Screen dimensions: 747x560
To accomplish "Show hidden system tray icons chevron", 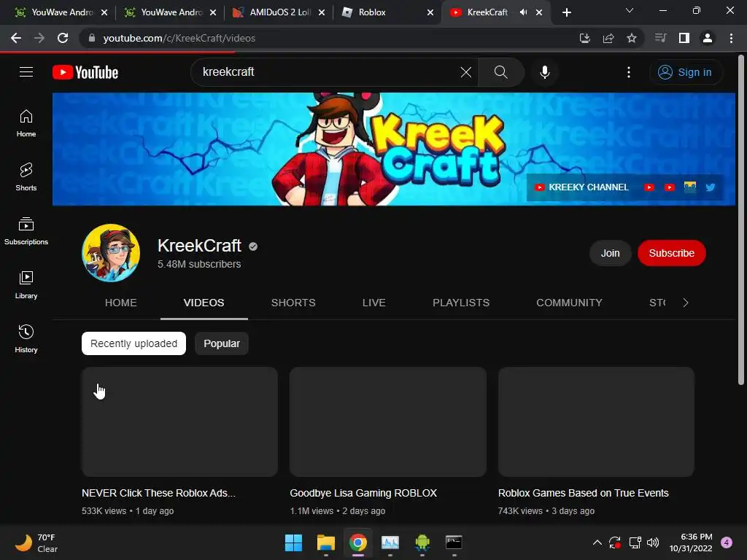I will click(x=597, y=542).
